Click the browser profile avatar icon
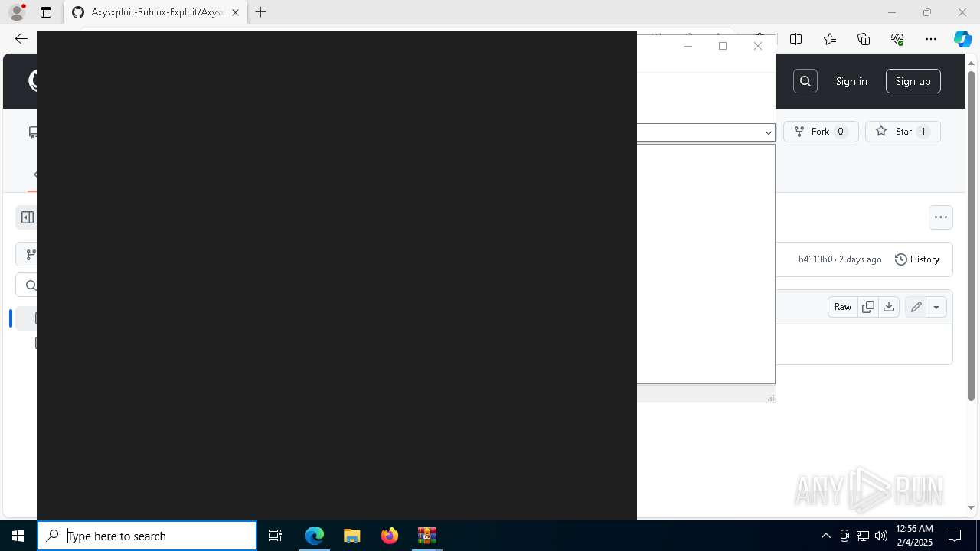The image size is (980, 551). coord(17,12)
